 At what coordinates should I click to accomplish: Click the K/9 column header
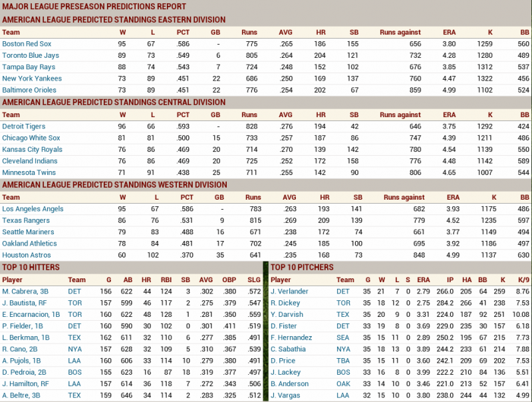[x=522, y=280]
